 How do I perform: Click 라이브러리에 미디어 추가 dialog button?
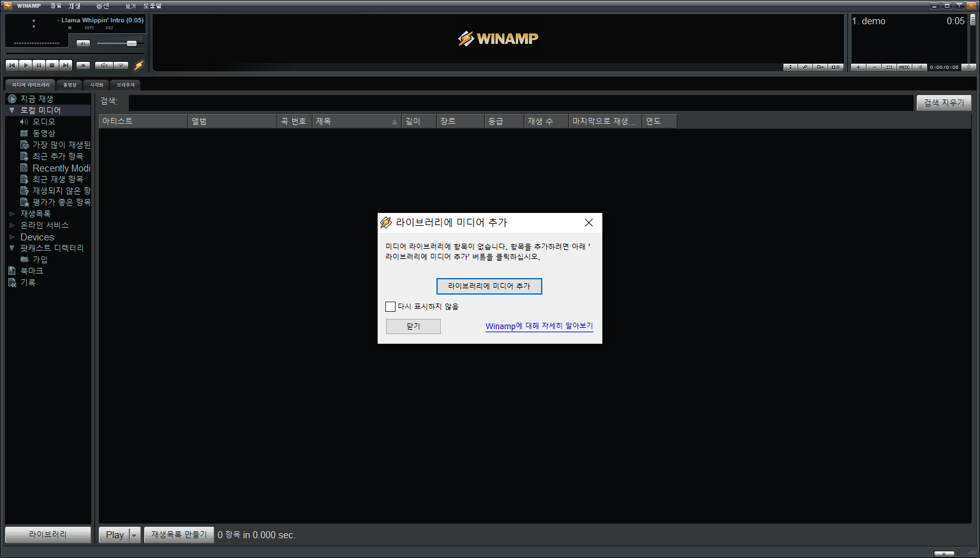point(489,286)
